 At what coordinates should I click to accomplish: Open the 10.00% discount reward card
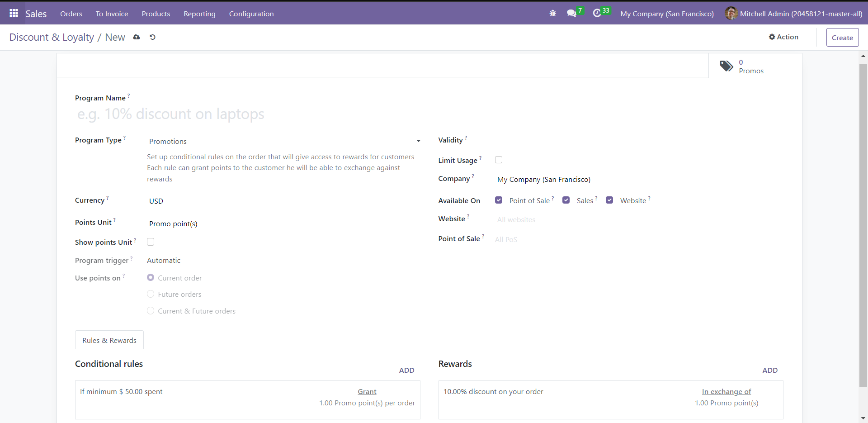point(611,400)
